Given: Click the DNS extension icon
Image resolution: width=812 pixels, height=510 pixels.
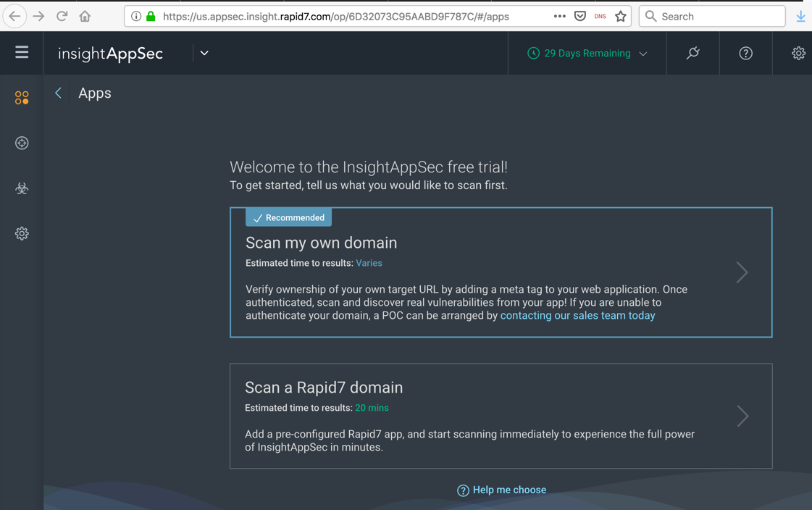Looking at the screenshot, I should [x=600, y=17].
